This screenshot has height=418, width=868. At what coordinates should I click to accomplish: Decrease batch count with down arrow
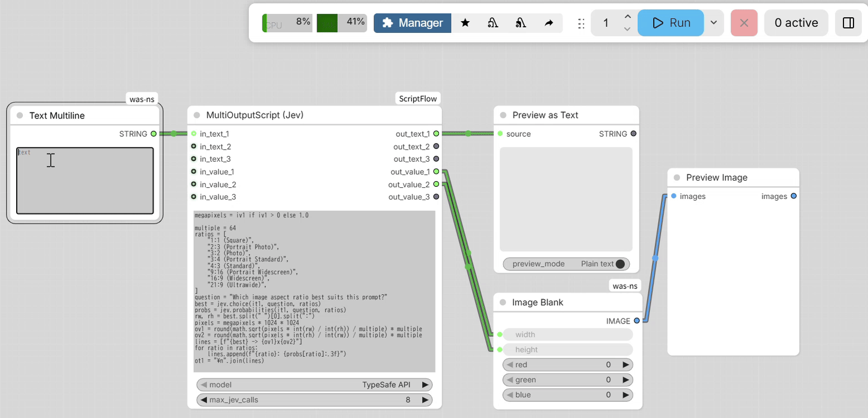pos(628,29)
